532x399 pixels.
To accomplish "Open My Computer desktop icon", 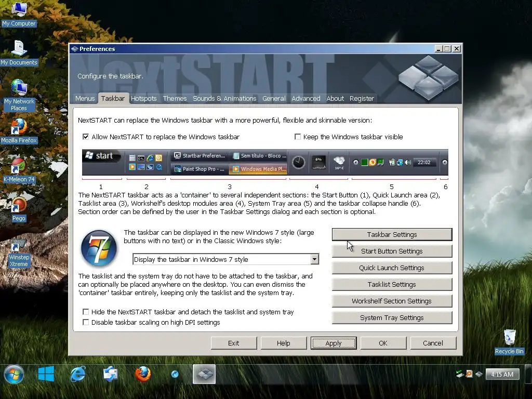I will [19, 14].
